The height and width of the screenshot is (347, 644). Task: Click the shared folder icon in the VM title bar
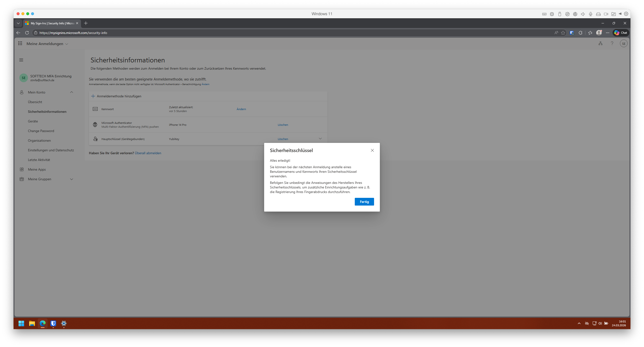(613, 14)
